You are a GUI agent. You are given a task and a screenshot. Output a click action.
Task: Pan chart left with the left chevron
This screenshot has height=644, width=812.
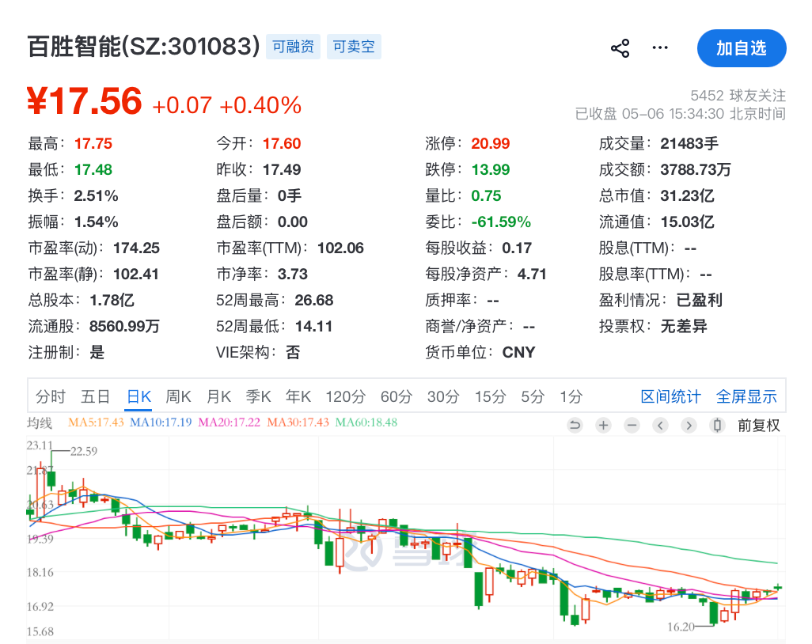tap(660, 426)
